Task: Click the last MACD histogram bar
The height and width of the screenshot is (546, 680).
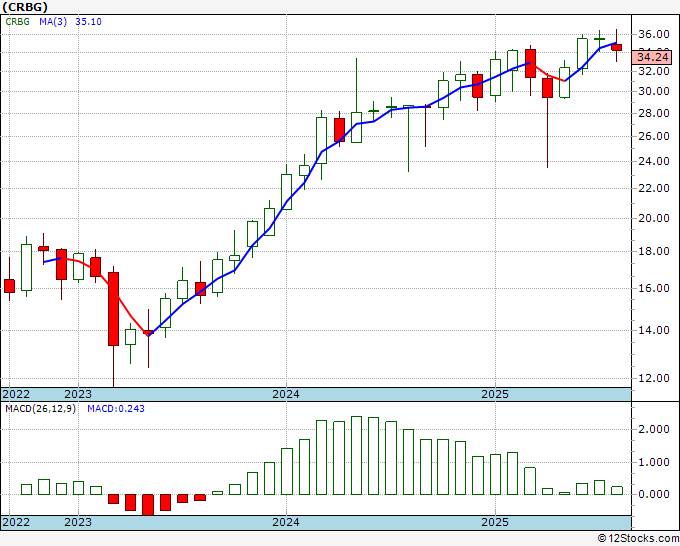Action: click(x=617, y=490)
